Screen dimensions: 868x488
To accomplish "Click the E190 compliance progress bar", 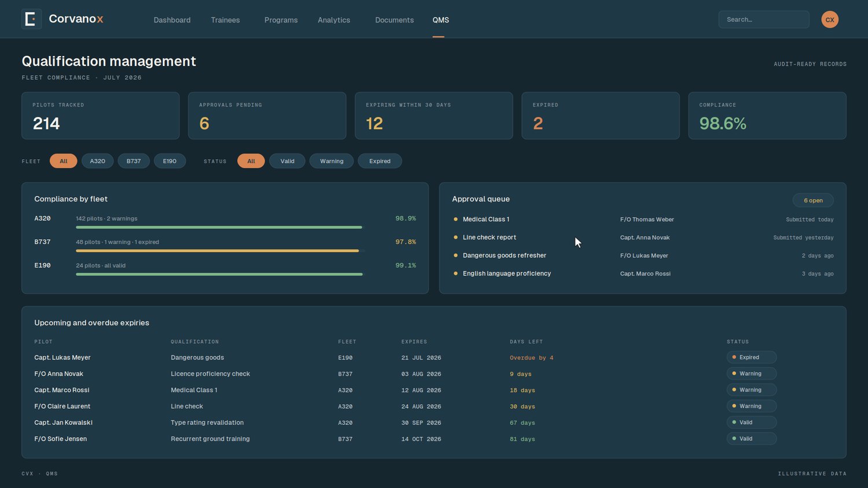I will point(219,274).
